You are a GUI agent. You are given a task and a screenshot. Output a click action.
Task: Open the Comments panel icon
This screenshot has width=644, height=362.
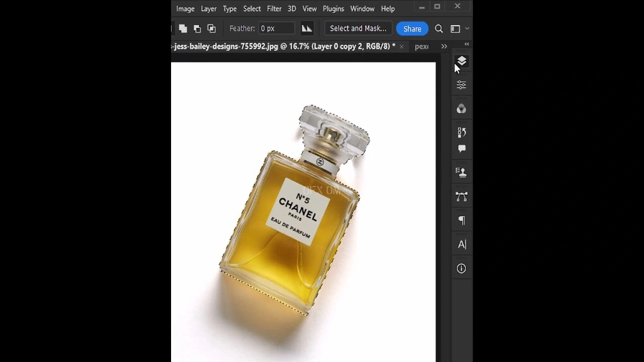pyautogui.click(x=461, y=148)
